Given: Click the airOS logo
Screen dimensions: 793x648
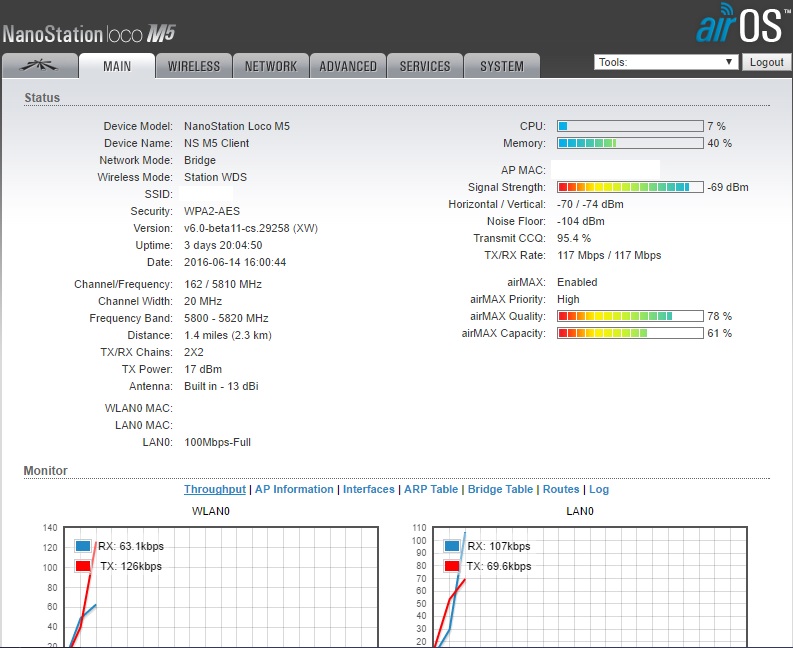Looking at the screenshot, I should point(742,24).
